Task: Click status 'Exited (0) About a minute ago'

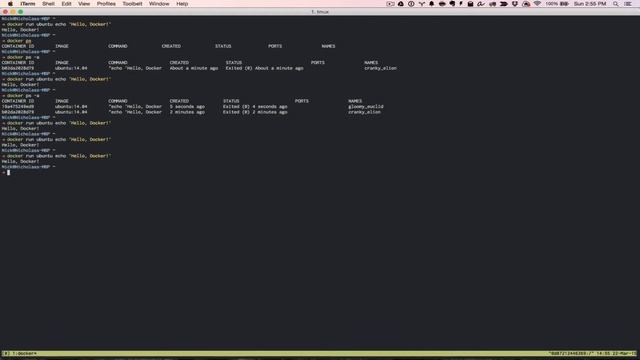Action: (x=264, y=68)
